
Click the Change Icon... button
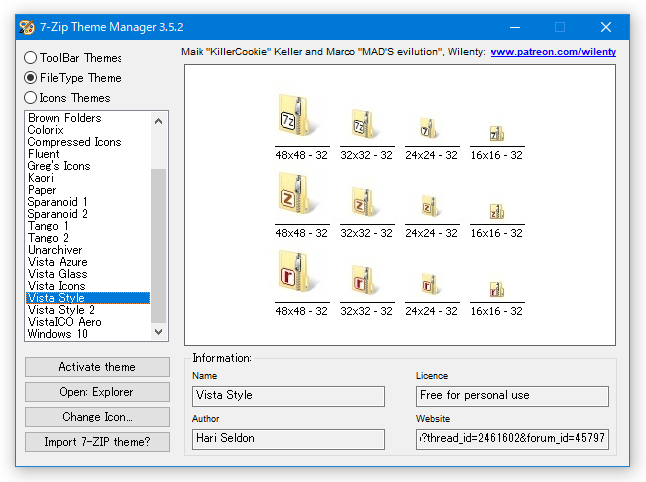pos(97,417)
